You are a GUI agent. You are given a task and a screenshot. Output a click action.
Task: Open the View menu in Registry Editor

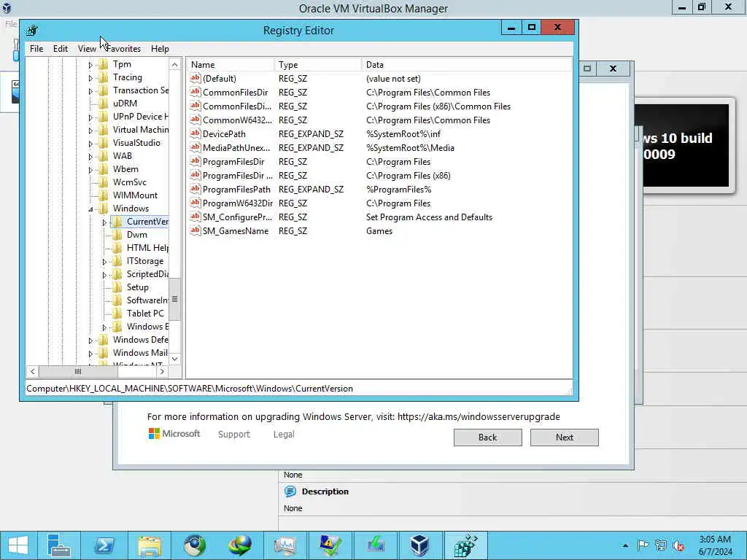tap(87, 49)
